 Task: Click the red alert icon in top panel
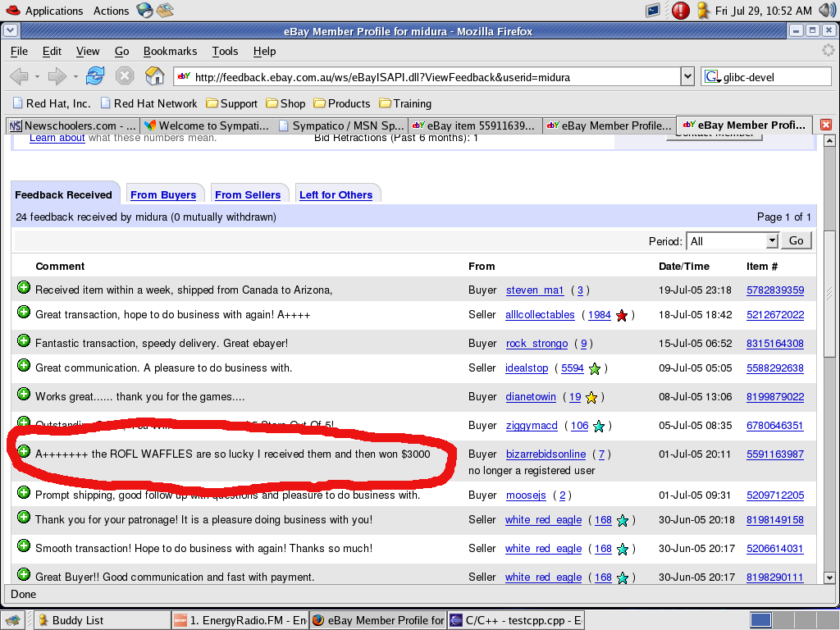[681, 11]
